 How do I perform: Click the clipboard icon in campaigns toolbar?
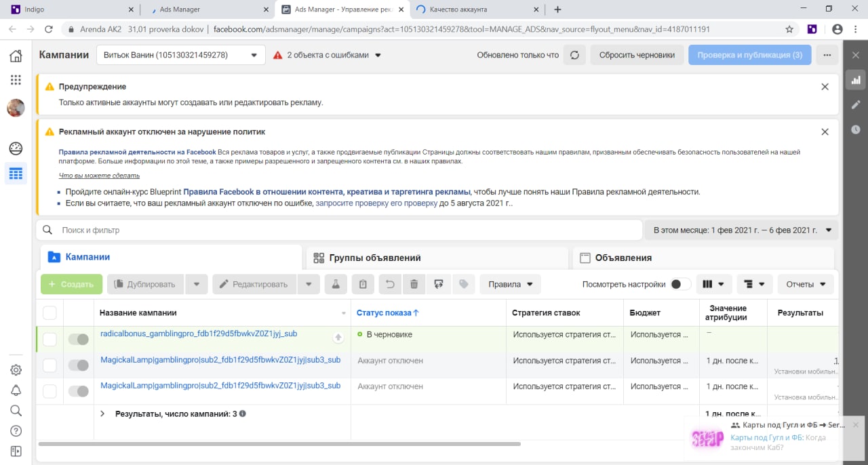pos(363,284)
